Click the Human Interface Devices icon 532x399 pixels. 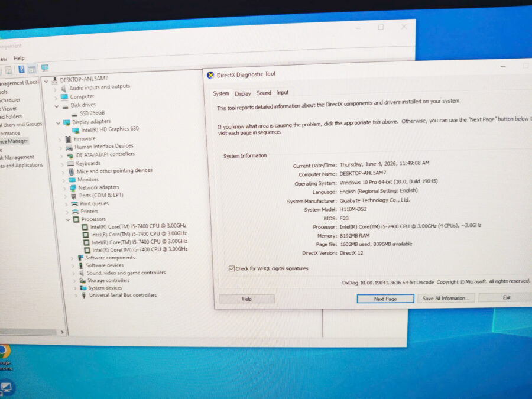tap(69, 148)
